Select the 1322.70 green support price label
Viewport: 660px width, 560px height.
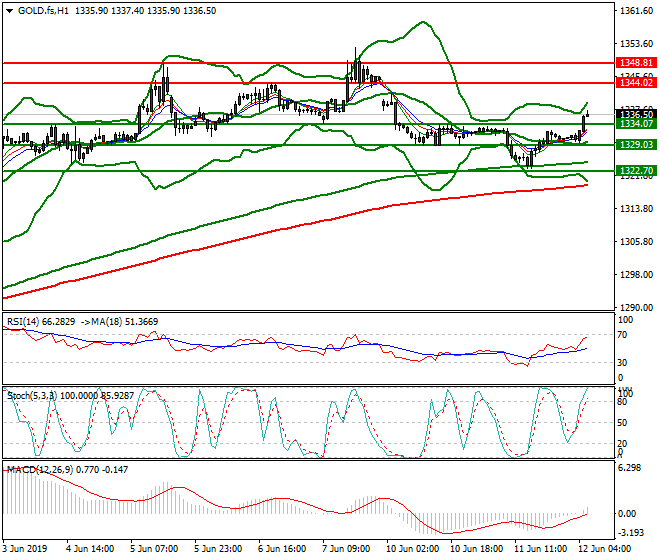(x=636, y=171)
